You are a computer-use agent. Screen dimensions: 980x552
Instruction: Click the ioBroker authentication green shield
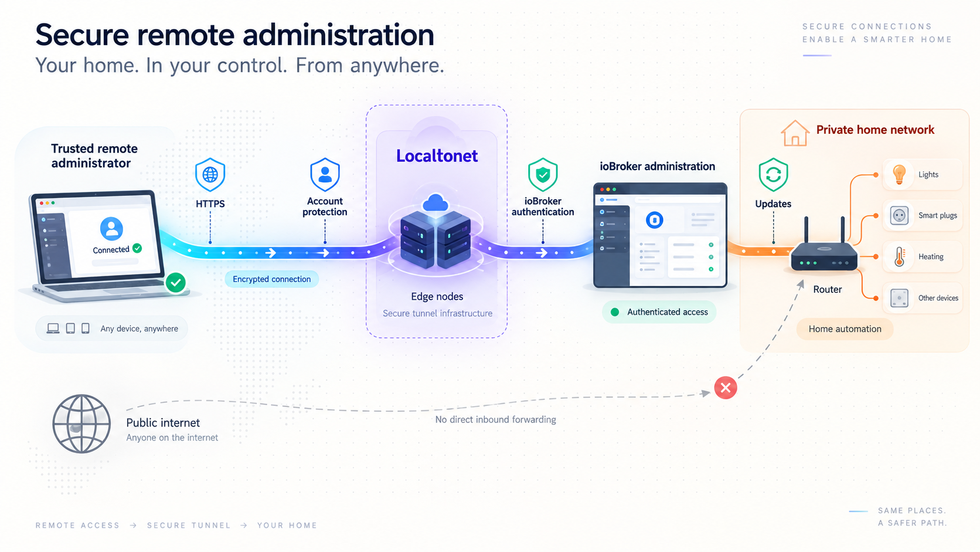543,175
